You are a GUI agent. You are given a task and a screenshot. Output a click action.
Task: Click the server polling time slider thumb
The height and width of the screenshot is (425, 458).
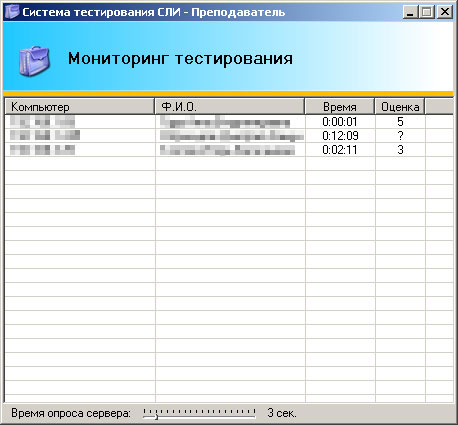[x=156, y=416]
